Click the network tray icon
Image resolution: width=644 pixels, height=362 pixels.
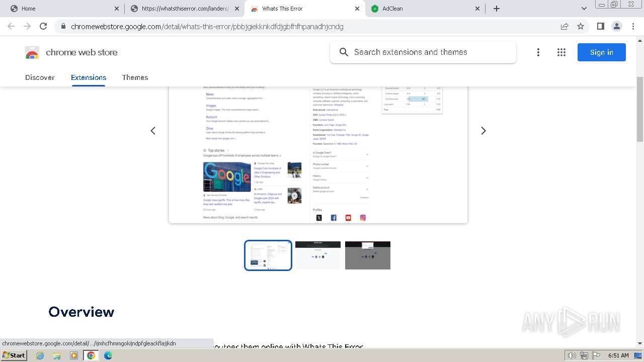point(584,355)
